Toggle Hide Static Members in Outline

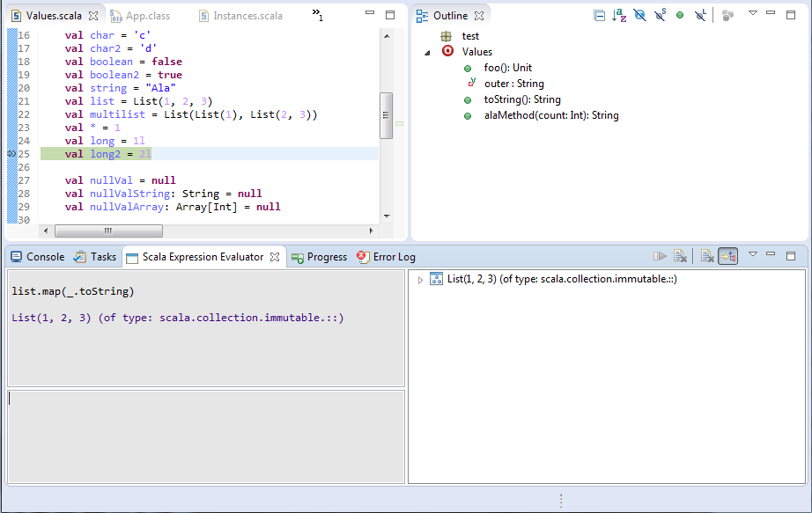coord(660,16)
